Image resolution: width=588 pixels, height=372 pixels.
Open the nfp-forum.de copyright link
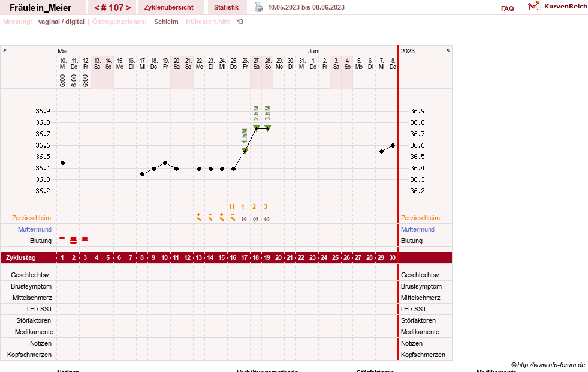click(548, 365)
